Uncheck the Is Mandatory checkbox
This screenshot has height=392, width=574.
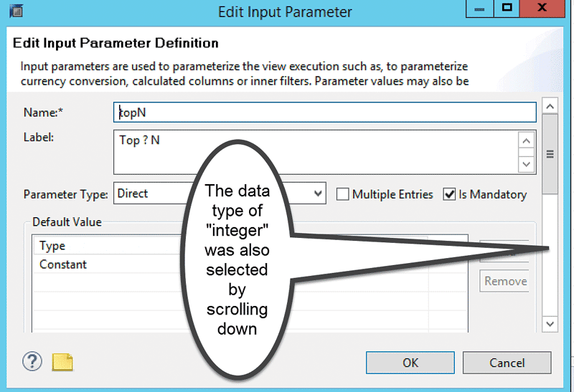(x=450, y=194)
